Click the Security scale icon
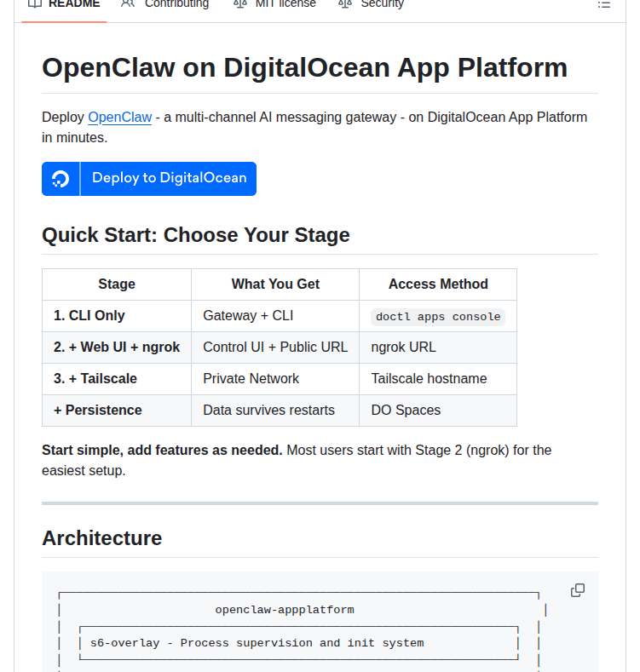640x672 pixels. 345,4
